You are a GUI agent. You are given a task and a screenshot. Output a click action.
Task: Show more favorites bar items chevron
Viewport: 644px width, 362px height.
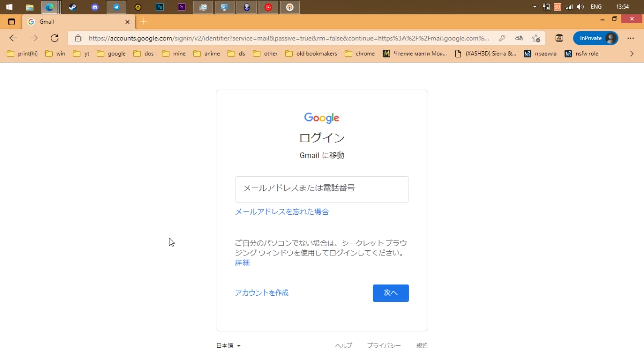[x=632, y=54]
